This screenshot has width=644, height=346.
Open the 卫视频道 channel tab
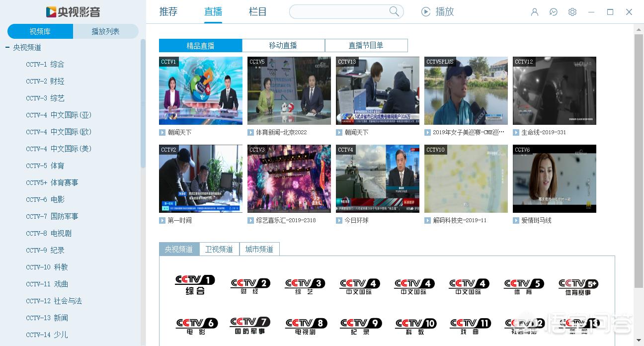tap(219, 249)
